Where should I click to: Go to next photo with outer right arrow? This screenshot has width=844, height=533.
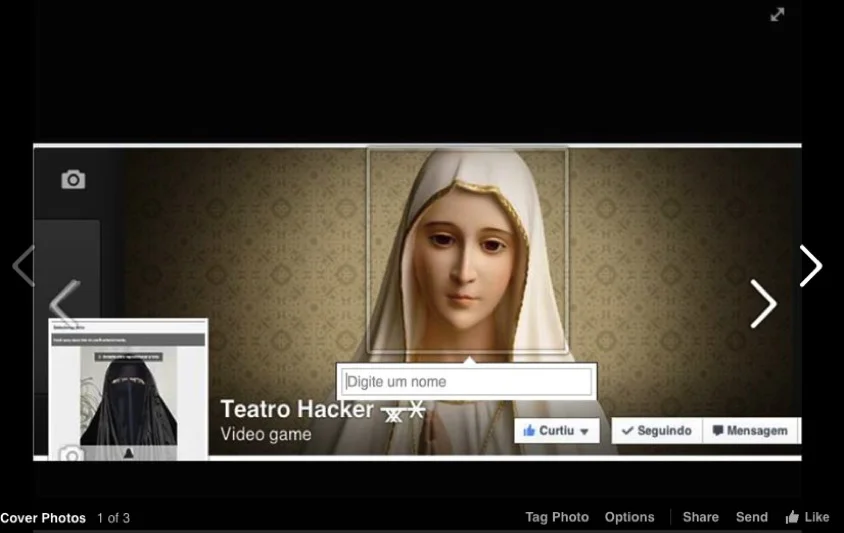811,265
